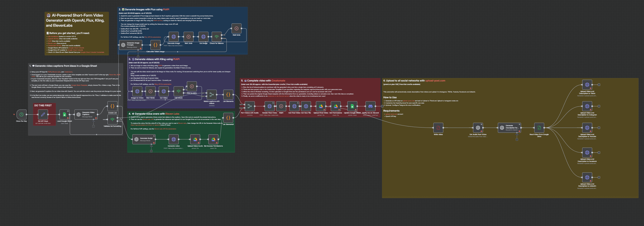
Task: Open the Read Video from Google Drive node
Action: [539, 128]
